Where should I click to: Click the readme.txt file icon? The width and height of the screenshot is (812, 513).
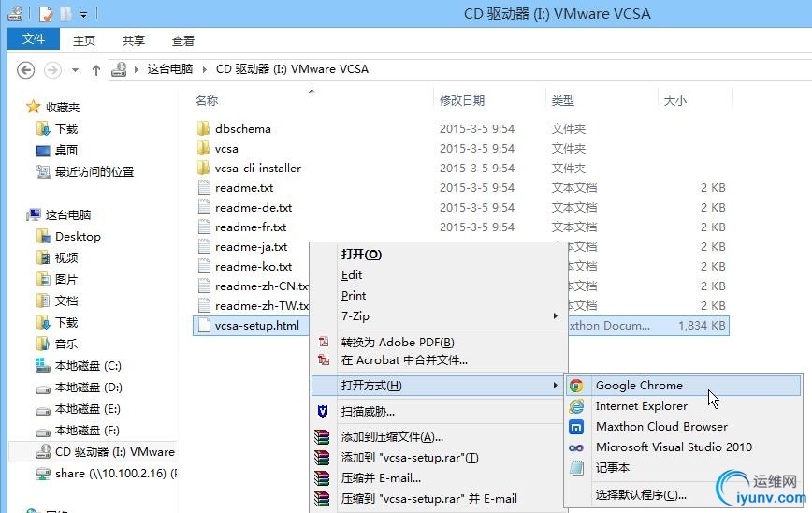point(204,187)
